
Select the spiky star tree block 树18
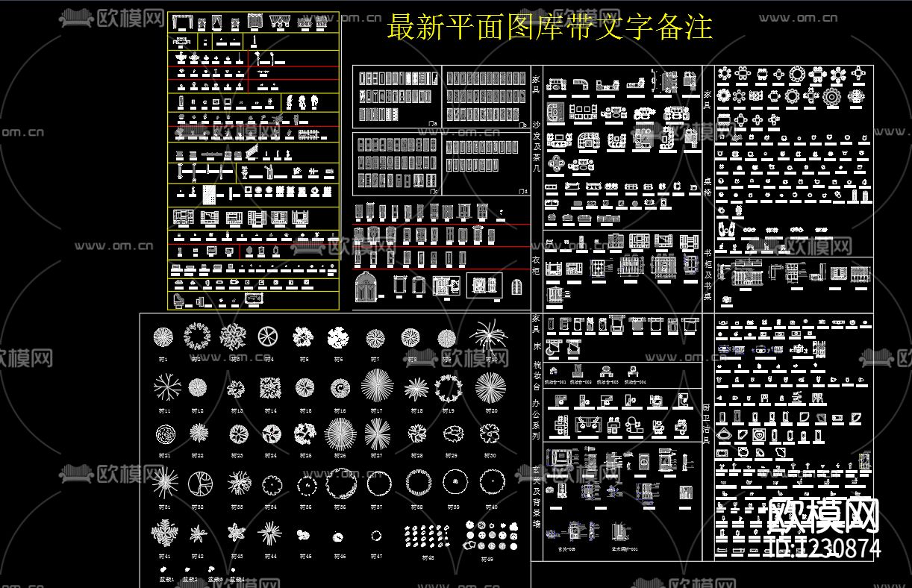point(416,389)
